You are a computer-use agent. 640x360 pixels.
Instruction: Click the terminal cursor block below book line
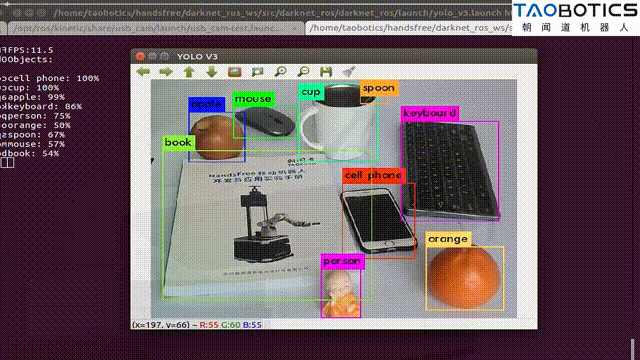click(7, 163)
